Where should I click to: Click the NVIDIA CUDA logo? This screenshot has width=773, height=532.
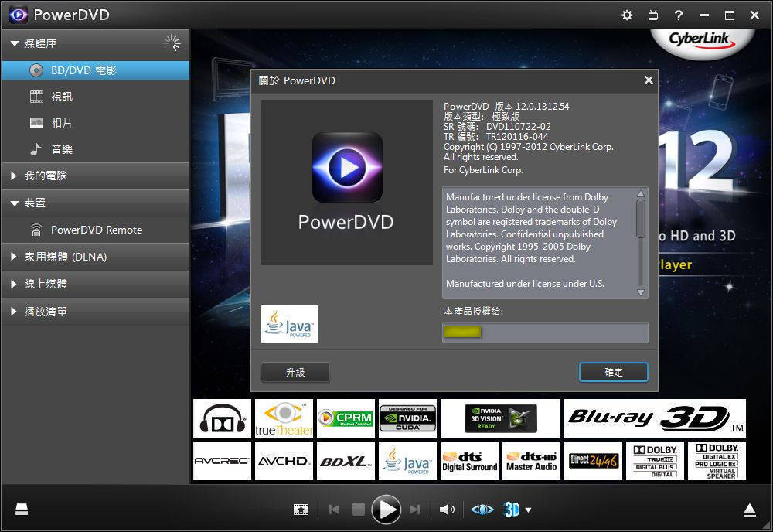point(407,418)
